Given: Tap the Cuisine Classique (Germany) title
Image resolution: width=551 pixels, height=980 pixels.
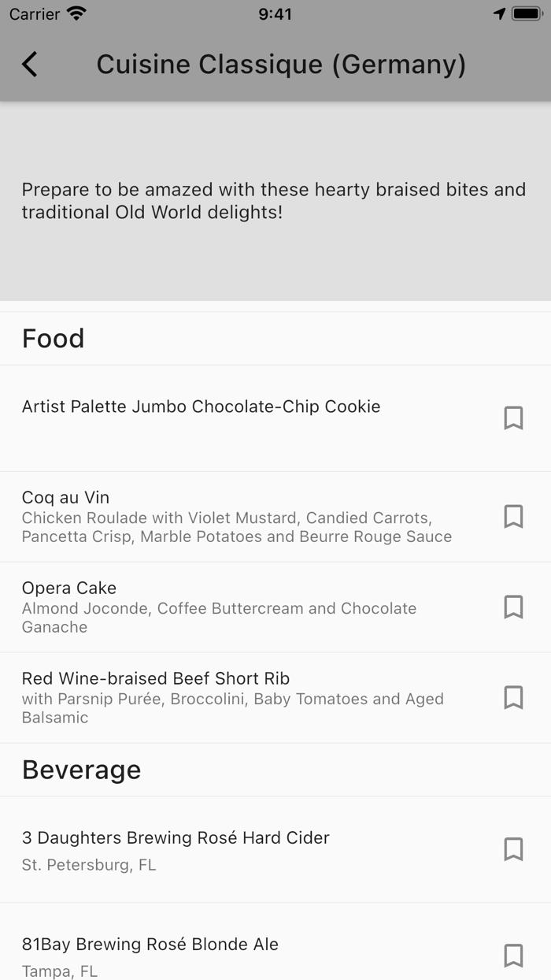Looking at the screenshot, I should click(281, 64).
